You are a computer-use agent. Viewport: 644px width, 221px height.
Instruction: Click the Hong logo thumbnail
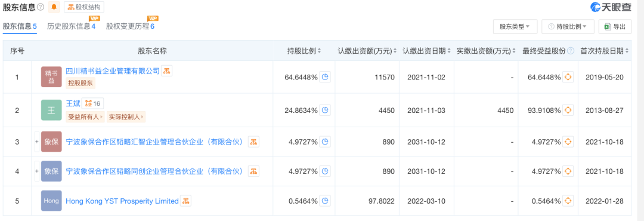coord(51,201)
